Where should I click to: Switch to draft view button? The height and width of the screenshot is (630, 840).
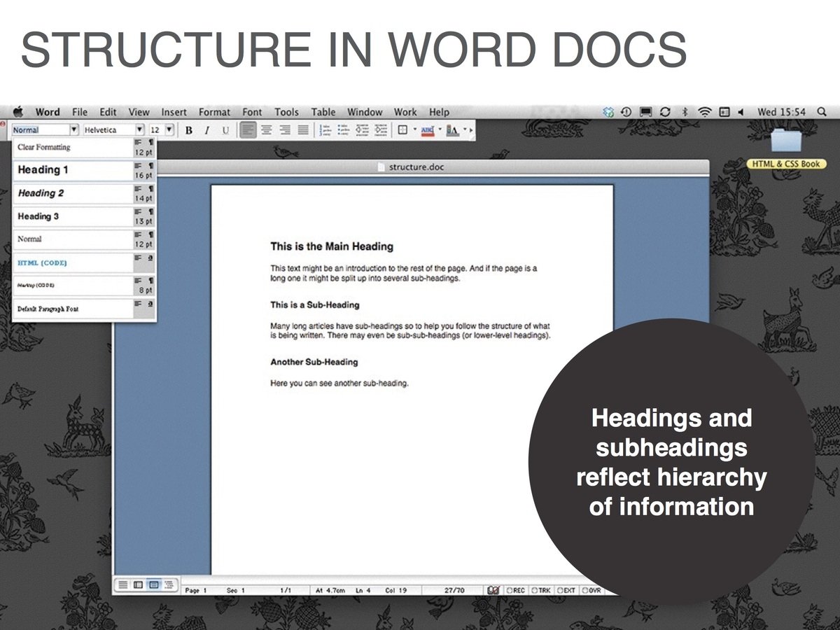(x=123, y=584)
